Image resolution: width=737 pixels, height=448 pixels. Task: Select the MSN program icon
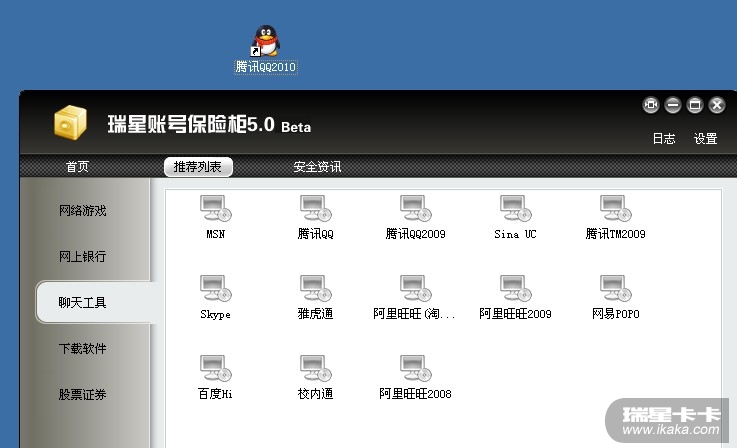(x=216, y=208)
